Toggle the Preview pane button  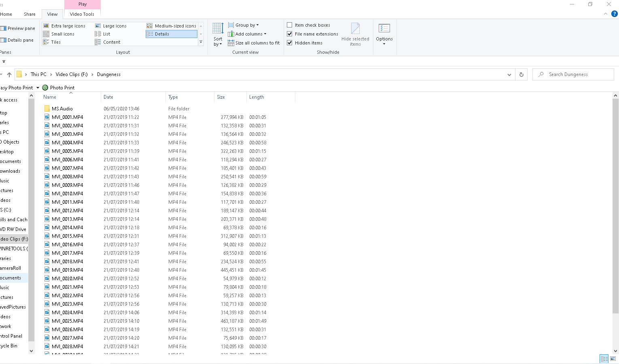18,28
